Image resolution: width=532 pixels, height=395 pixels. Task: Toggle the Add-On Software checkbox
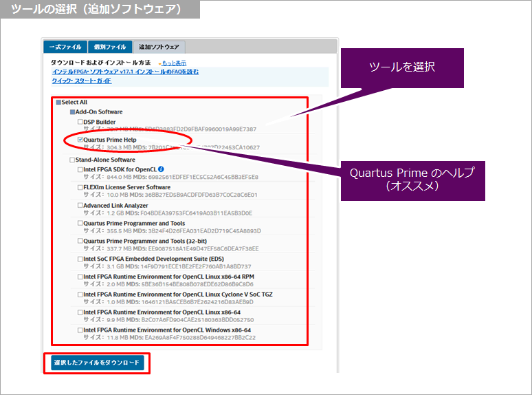tap(72, 111)
